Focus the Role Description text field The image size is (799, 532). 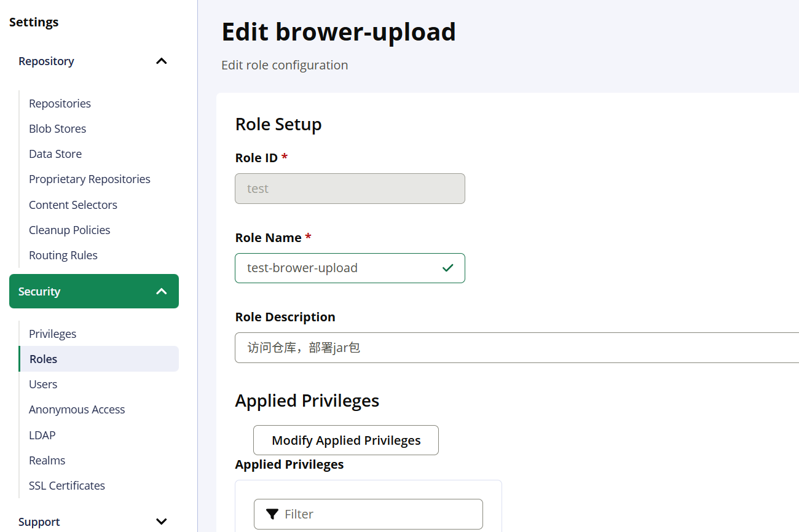516,348
